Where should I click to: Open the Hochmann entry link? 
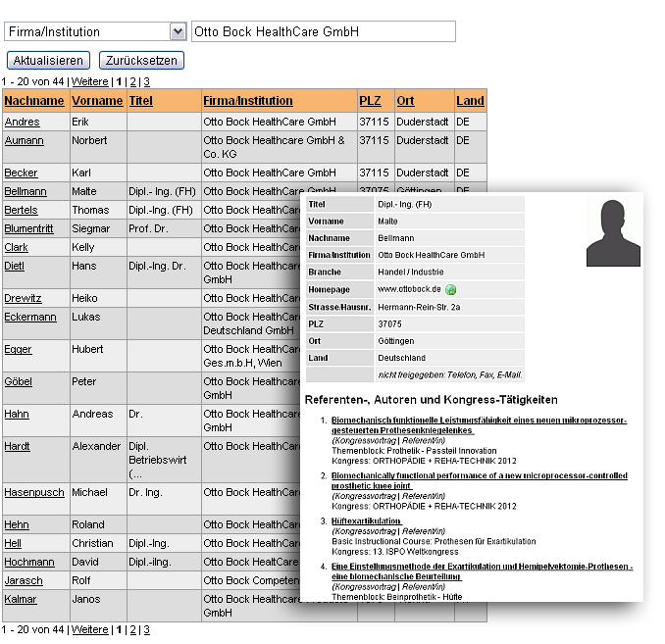[x=29, y=562]
